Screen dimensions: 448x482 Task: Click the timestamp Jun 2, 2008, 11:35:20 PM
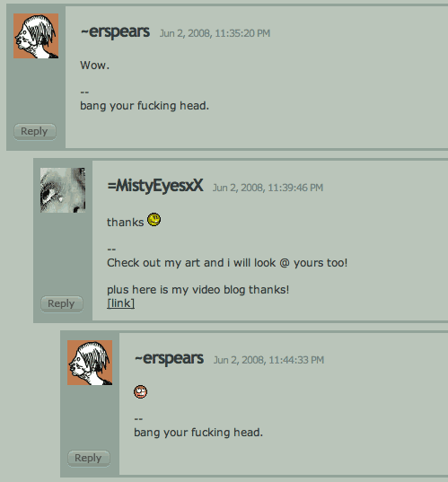(x=215, y=33)
